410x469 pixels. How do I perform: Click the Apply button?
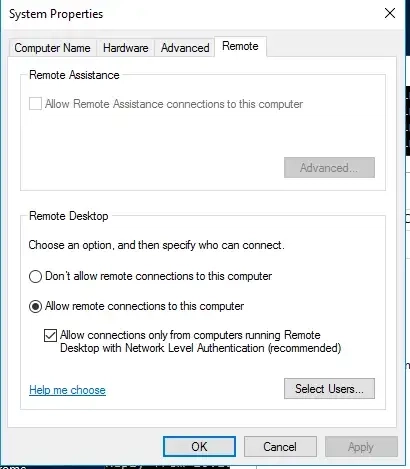[x=361, y=447]
